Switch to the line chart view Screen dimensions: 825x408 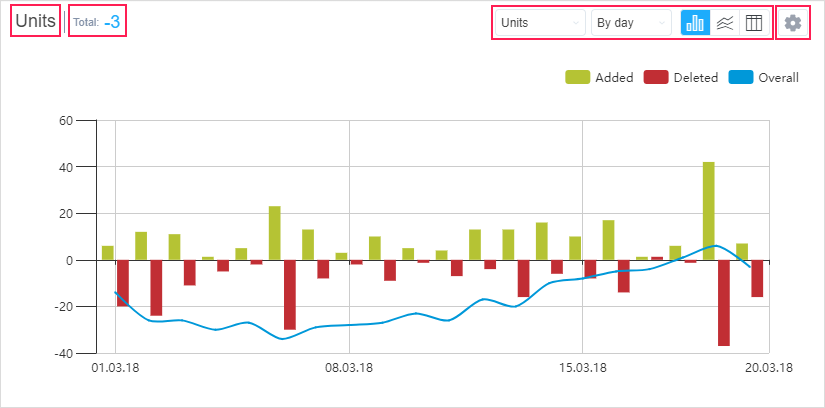pyautogui.click(x=725, y=23)
